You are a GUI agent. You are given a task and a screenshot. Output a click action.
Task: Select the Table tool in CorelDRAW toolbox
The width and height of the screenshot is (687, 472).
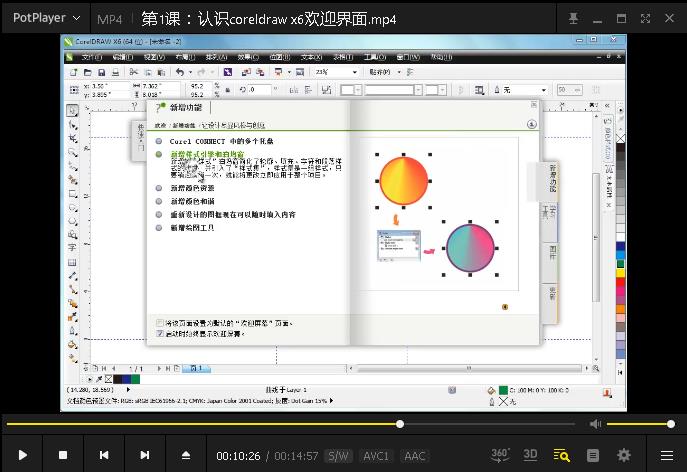(x=73, y=262)
